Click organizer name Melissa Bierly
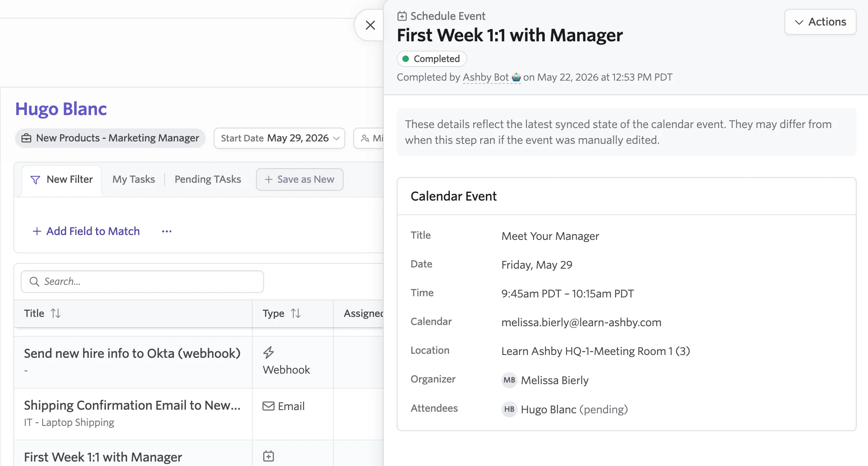 [554, 380]
